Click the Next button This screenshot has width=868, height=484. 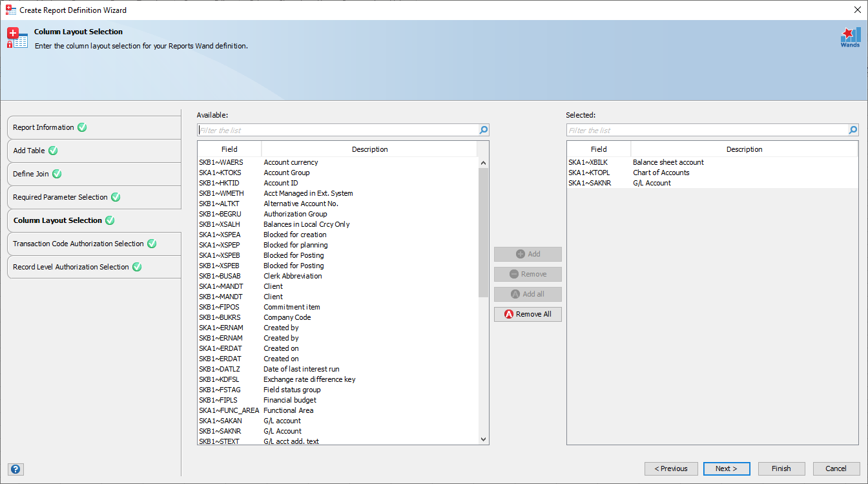point(727,468)
